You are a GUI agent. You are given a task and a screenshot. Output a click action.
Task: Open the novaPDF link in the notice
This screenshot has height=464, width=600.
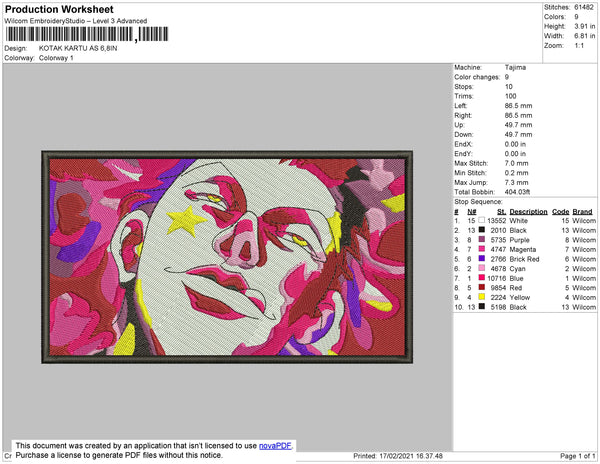pos(275,446)
